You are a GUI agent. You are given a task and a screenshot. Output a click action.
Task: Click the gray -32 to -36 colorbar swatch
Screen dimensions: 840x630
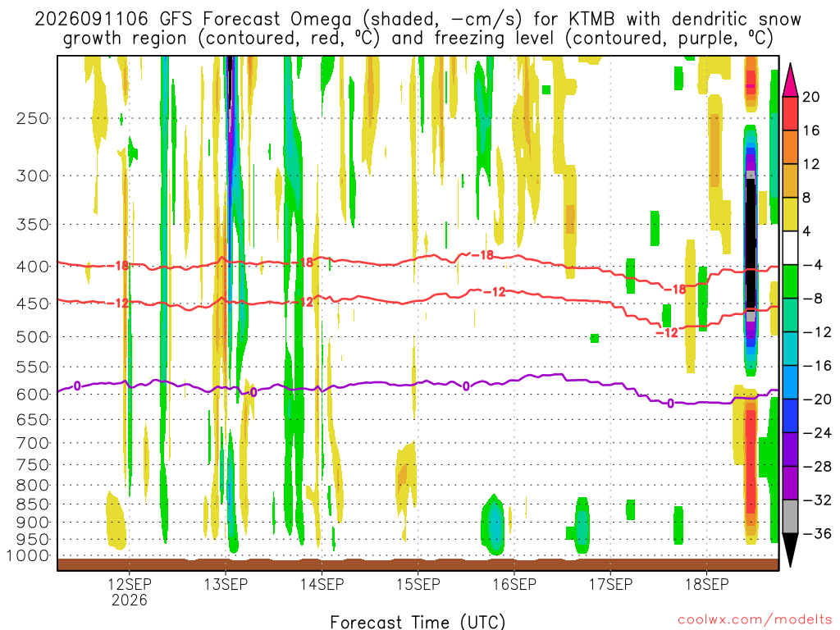pyautogui.click(x=790, y=517)
